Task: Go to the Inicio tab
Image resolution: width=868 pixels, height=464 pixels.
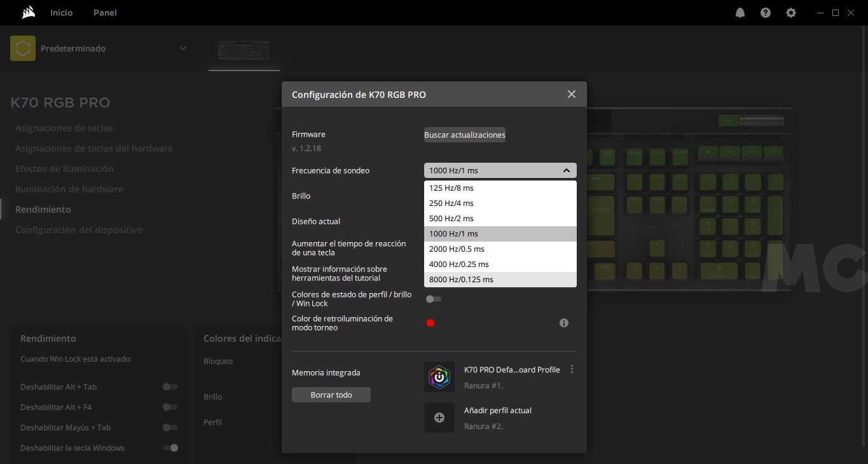Action: point(62,13)
